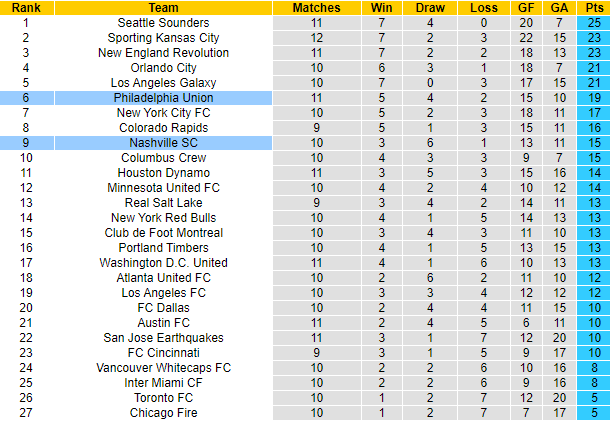Click the Rank column header
The image size is (611, 421).
(25, 7)
